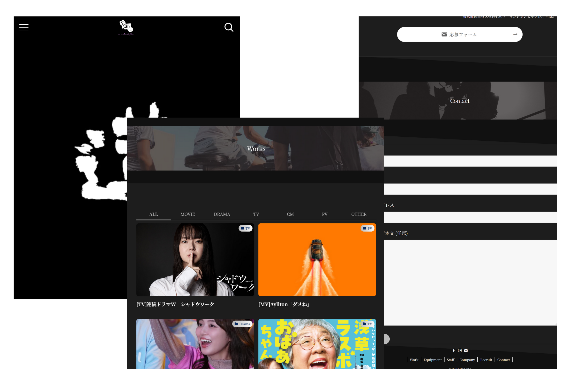Click the hand-frame camera logo
Viewport: 573px width, 392px height.
[126, 27]
